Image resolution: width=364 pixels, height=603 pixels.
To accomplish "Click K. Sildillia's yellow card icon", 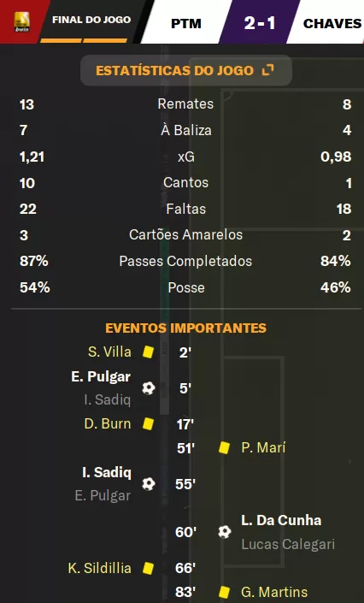I will click(x=149, y=568).
